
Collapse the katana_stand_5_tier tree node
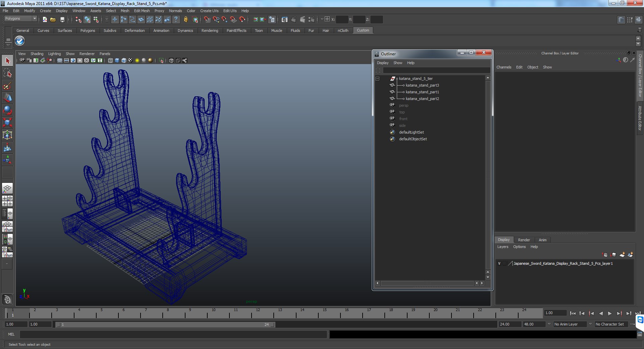tap(377, 79)
